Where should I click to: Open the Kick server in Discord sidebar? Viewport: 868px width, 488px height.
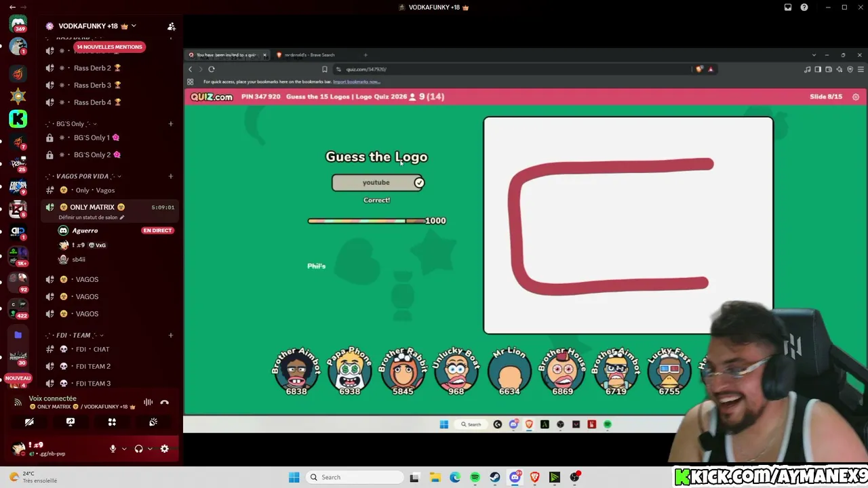coord(18,119)
